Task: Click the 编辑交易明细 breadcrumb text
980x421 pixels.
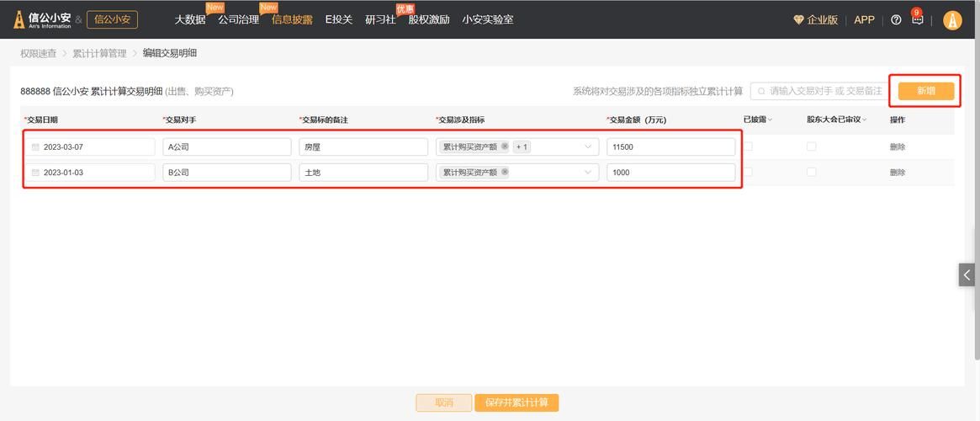Action: (x=170, y=54)
